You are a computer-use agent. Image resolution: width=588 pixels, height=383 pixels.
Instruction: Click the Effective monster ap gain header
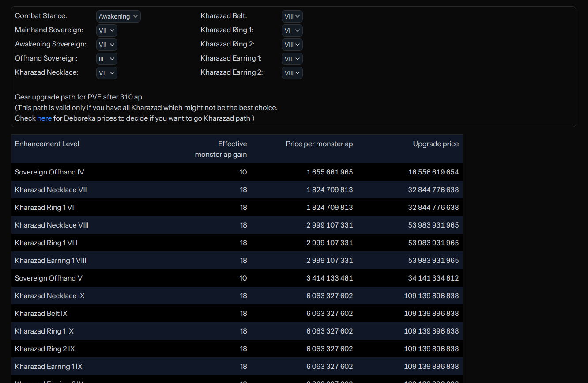221,149
